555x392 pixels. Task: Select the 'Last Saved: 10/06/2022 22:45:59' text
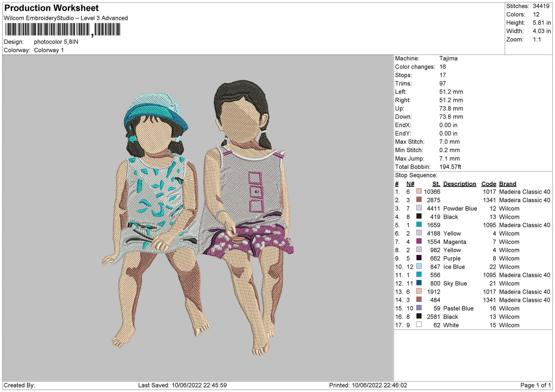tap(182, 385)
